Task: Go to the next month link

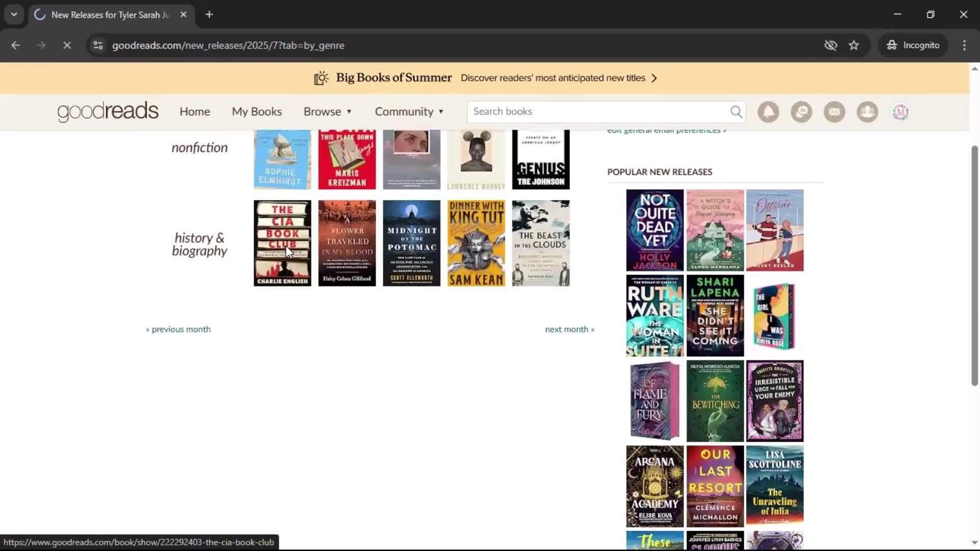Action: pyautogui.click(x=570, y=330)
